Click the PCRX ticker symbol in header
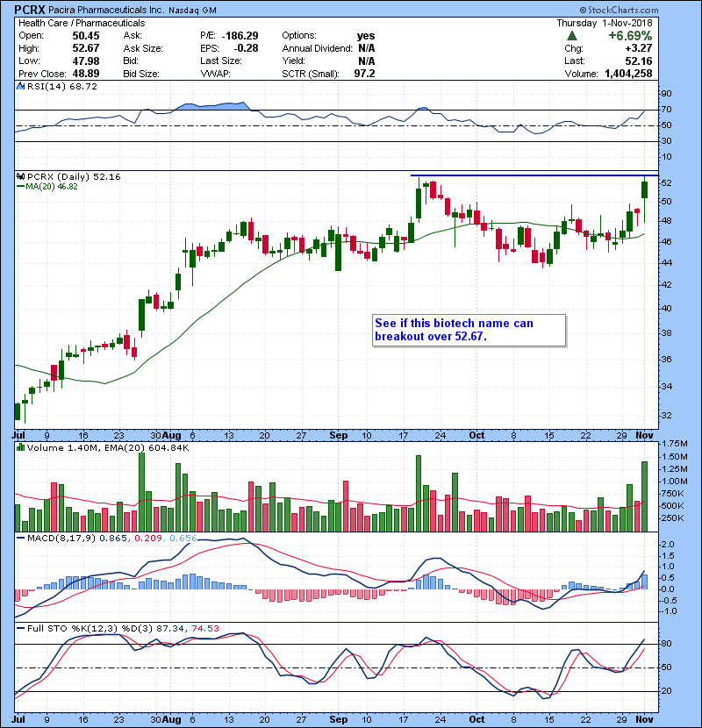 [x=30, y=10]
